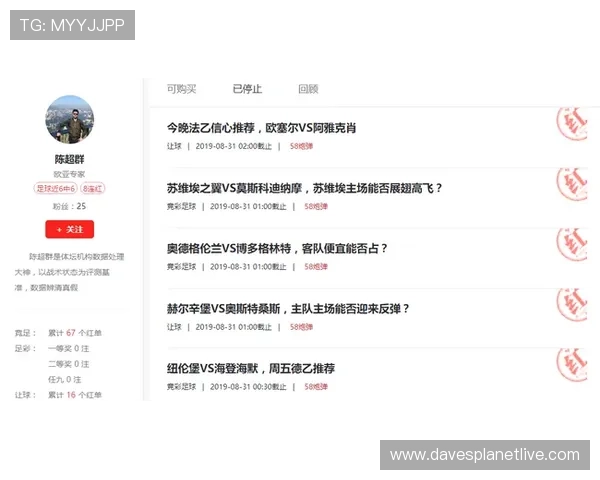Click the 8连红 streak badge
Image resolution: width=600 pixels, height=480 pixels.
pyautogui.click(x=93, y=188)
